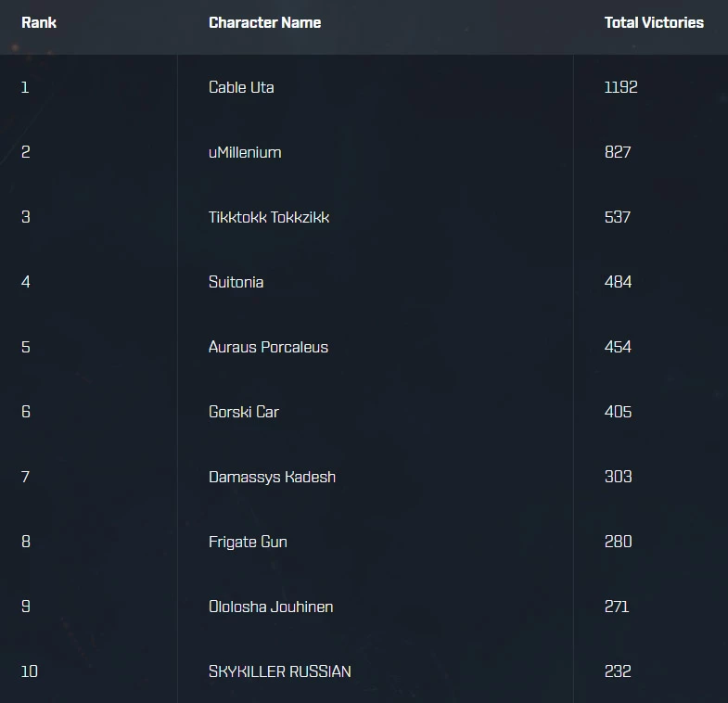728x703 pixels.
Task: Click on the Suitonia character name
Action: [x=236, y=282]
